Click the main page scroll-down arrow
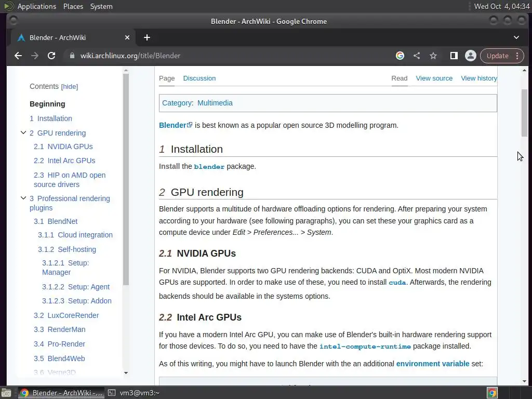532x399 pixels. click(x=524, y=381)
